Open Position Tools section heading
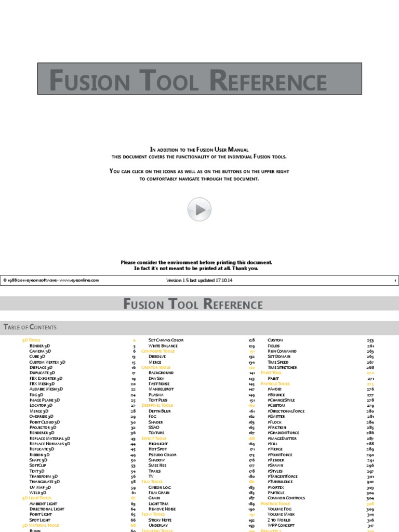399x532 pixels. point(275,503)
